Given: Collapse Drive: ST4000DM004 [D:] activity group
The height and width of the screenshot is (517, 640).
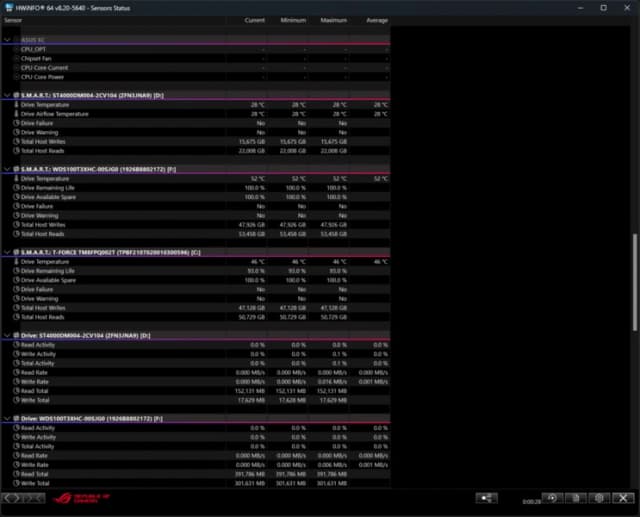Looking at the screenshot, I should 7,335.
